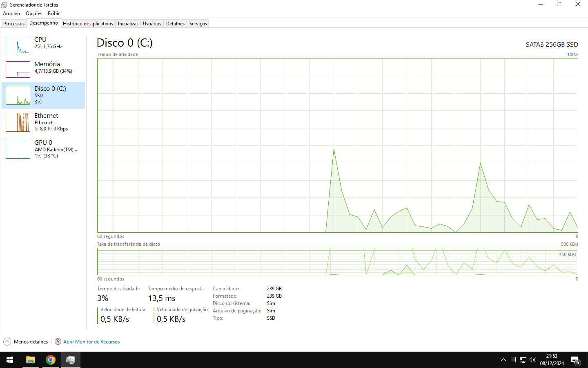Select the GPU 0 mini graph
This screenshot has height=368, width=588.
(18, 149)
